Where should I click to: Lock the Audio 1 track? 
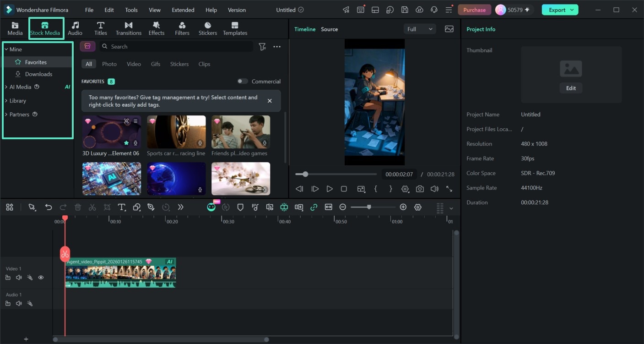pos(8,303)
